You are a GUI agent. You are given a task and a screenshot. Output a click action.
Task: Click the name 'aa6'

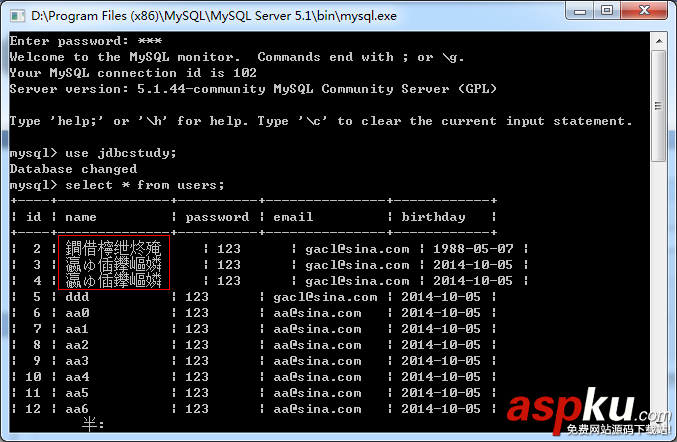[77, 409]
